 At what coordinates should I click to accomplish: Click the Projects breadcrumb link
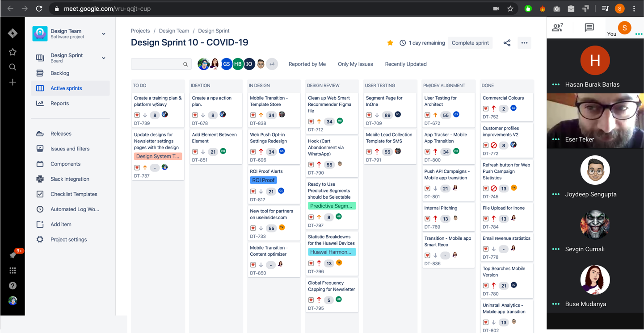[140, 31]
